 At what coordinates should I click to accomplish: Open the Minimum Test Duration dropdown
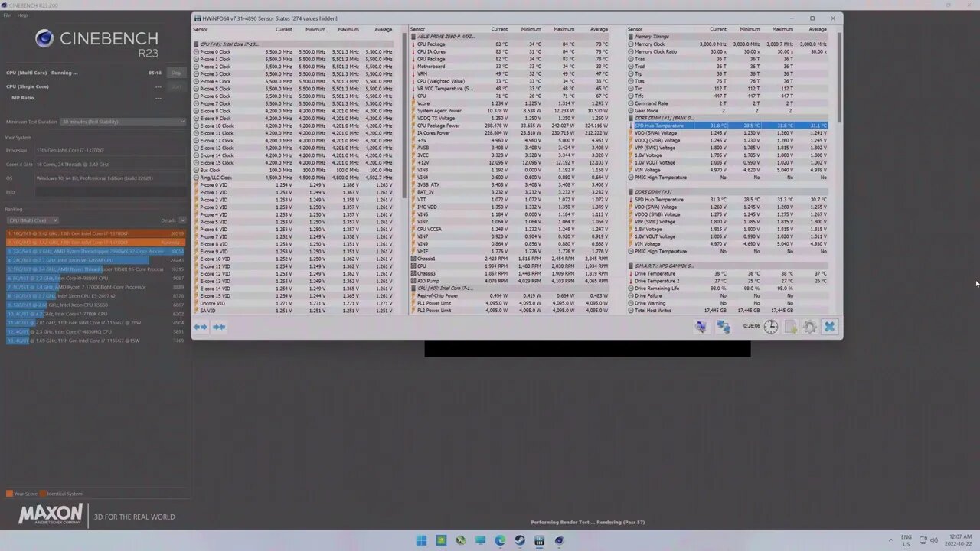point(122,122)
